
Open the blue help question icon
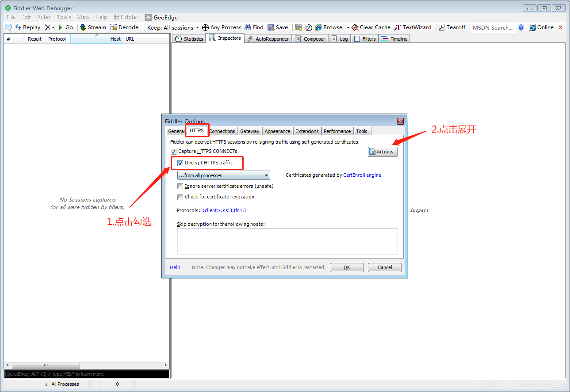point(521,27)
